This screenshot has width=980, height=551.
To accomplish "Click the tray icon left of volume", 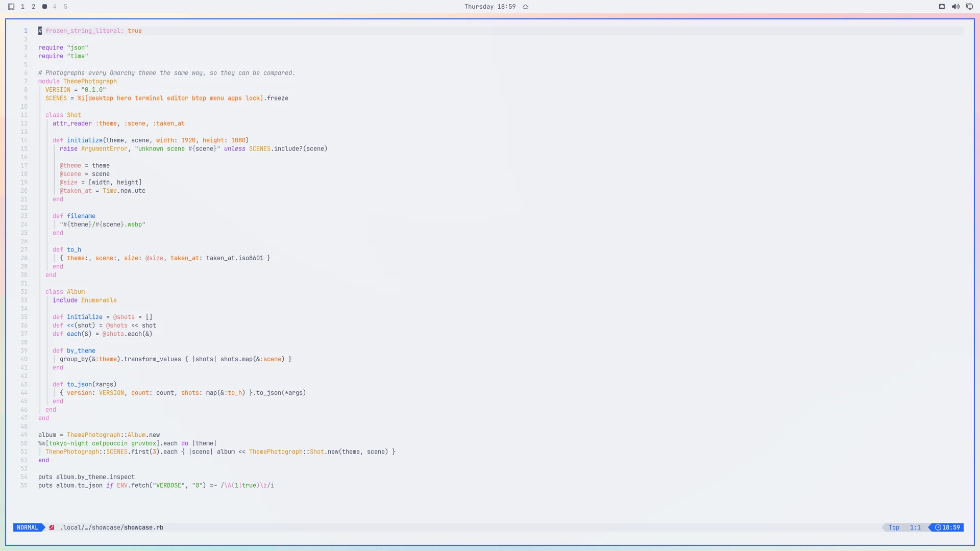I will click(x=942, y=7).
